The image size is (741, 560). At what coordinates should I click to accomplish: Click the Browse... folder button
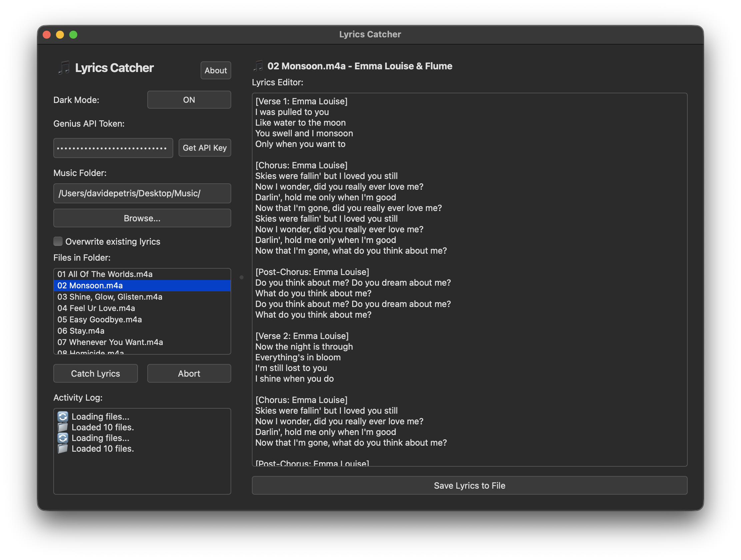point(142,218)
